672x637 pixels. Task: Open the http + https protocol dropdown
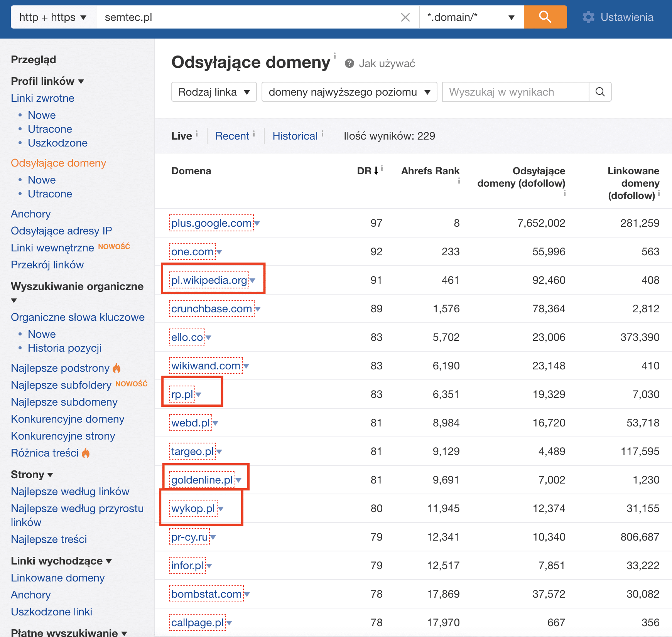click(x=53, y=17)
